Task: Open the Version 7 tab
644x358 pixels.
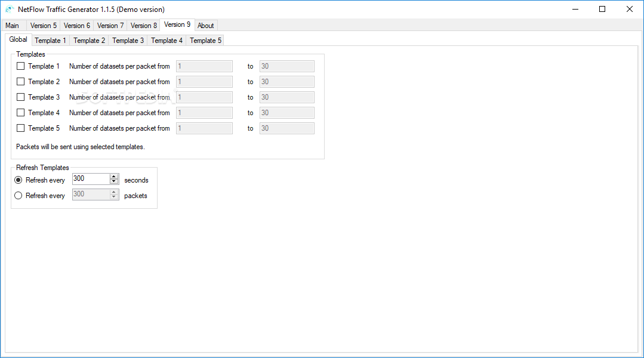Action: [110, 26]
